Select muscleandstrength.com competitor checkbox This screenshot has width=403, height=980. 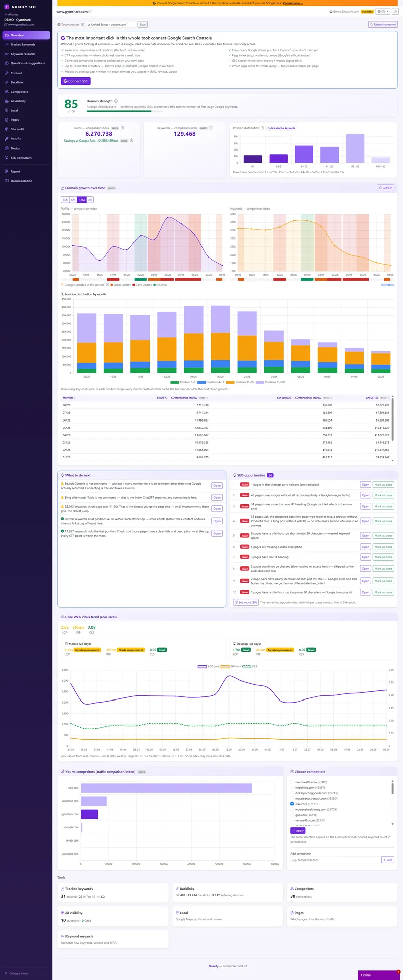pos(292,799)
